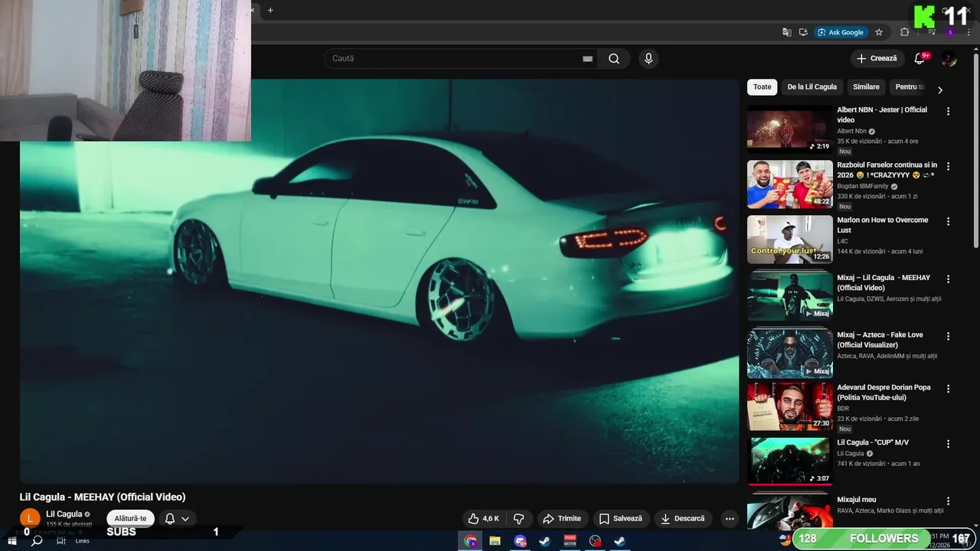Click the translate page icon

tap(787, 32)
